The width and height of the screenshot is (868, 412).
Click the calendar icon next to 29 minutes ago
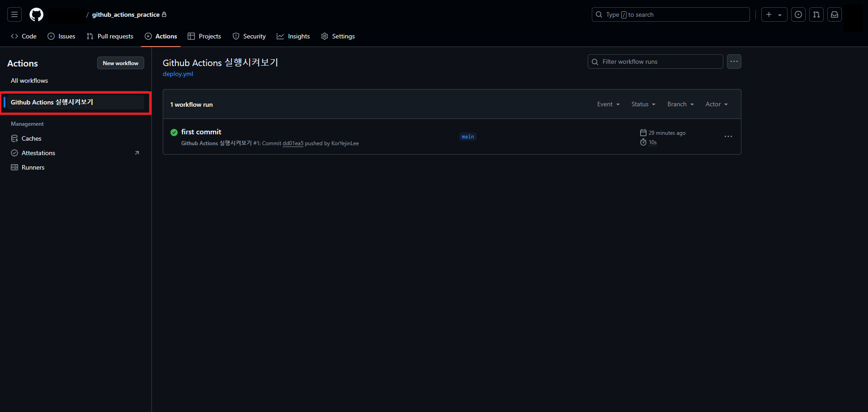643,133
